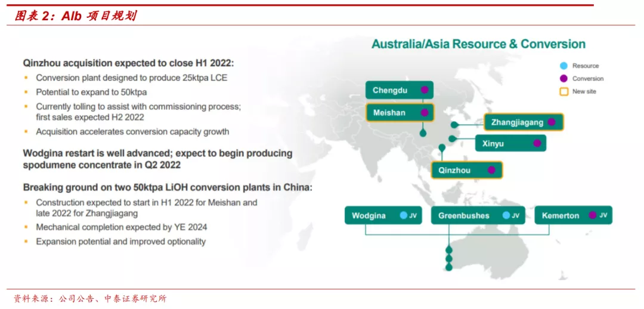Click the source line "资料来源：公司公告、中泰证券研究所"
The width and height of the screenshot is (644, 309).
click(90, 299)
